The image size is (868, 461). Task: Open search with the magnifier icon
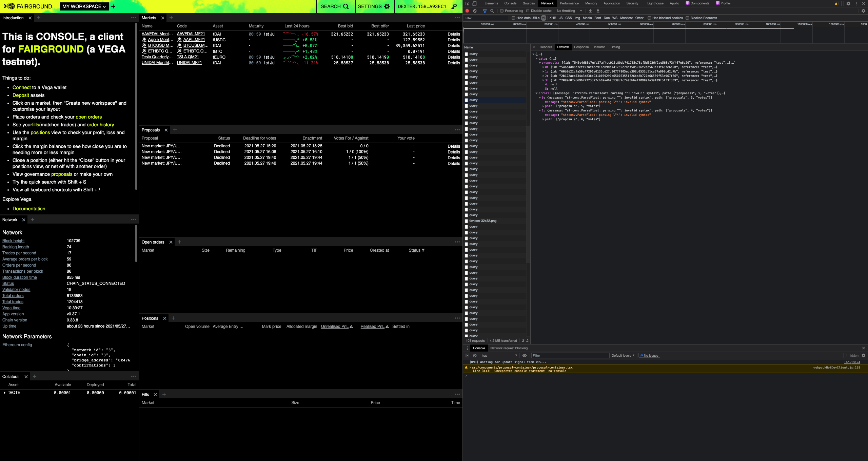[x=346, y=6]
